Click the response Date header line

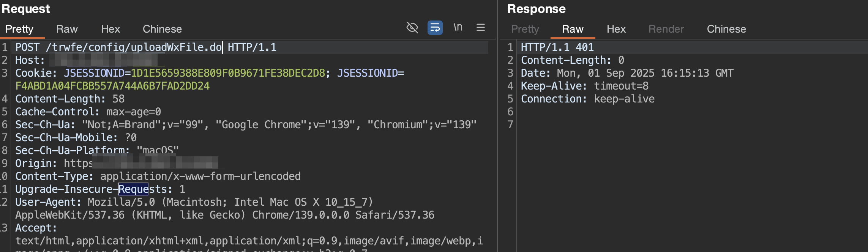coord(627,73)
